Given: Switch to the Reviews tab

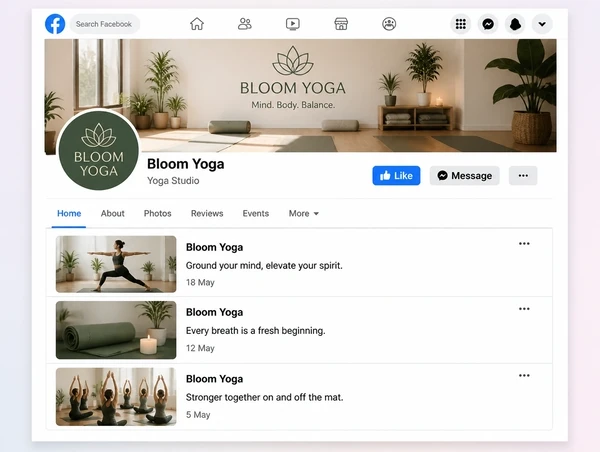Looking at the screenshot, I should click(207, 214).
